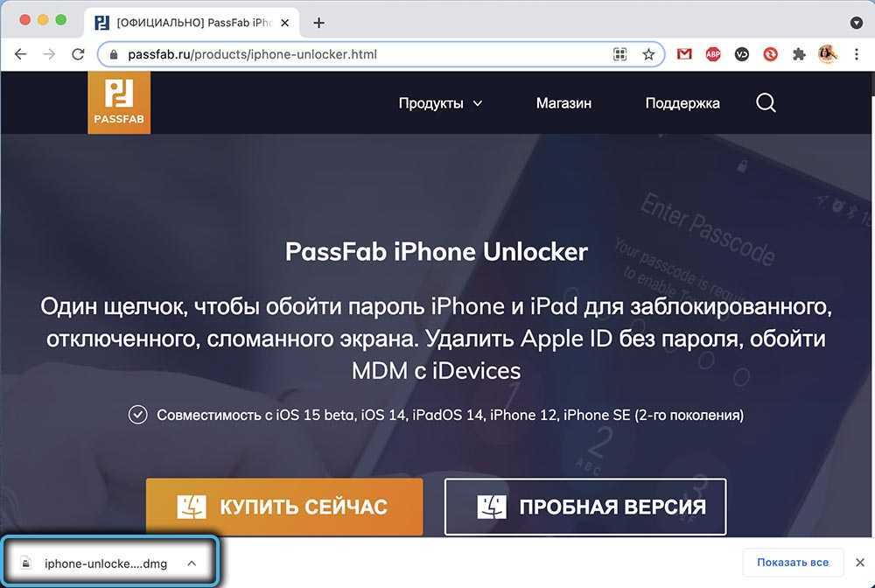This screenshot has width=875, height=588.
Task: Open Chrome three-dot menu
Action: 857,54
